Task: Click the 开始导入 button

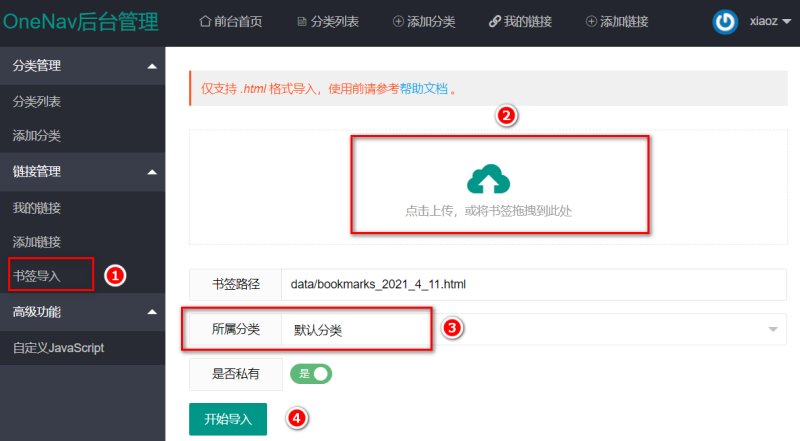Action: click(x=228, y=419)
